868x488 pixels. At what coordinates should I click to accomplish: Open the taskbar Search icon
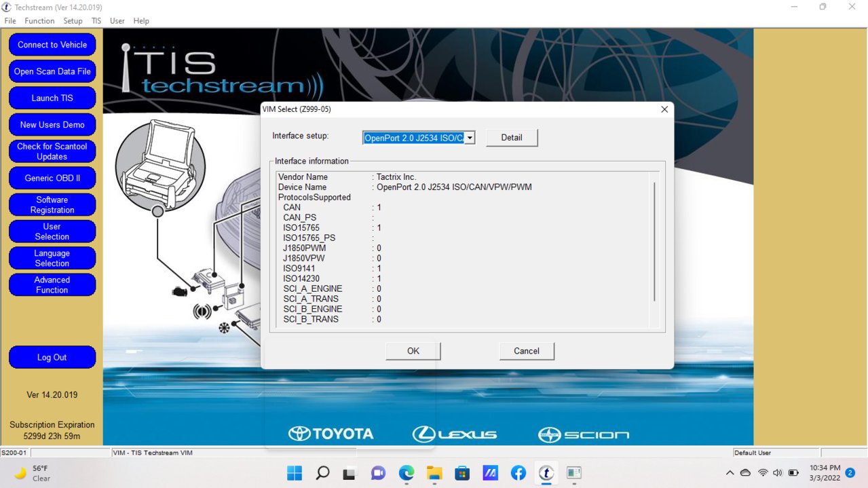(323, 472)
